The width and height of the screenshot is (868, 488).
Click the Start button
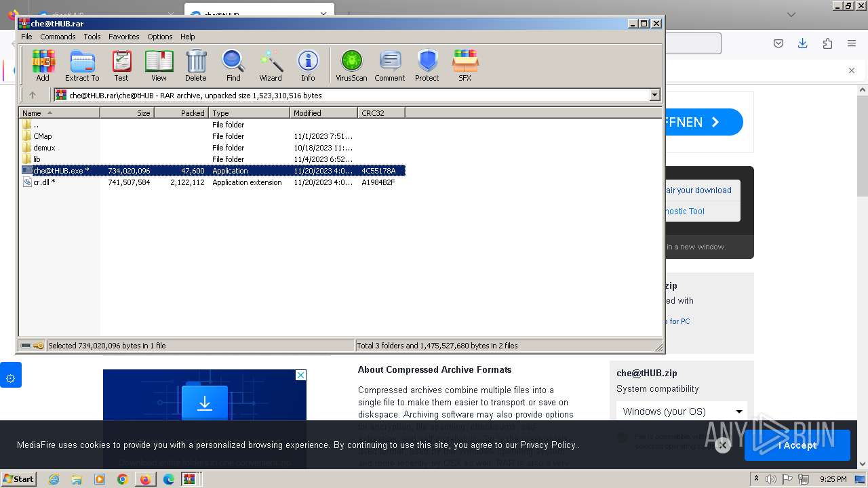(x=19, y=479)
